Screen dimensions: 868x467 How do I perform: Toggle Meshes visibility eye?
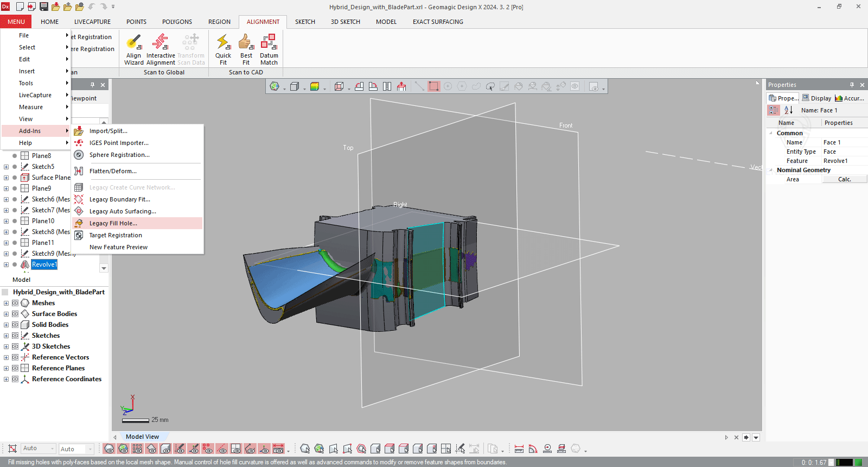(x=15, y=303)
